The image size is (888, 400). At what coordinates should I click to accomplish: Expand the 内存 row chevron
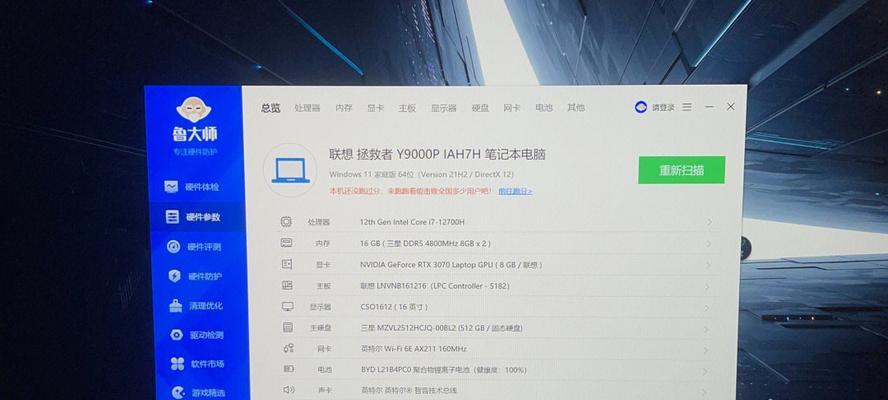(x=708, y=244)
